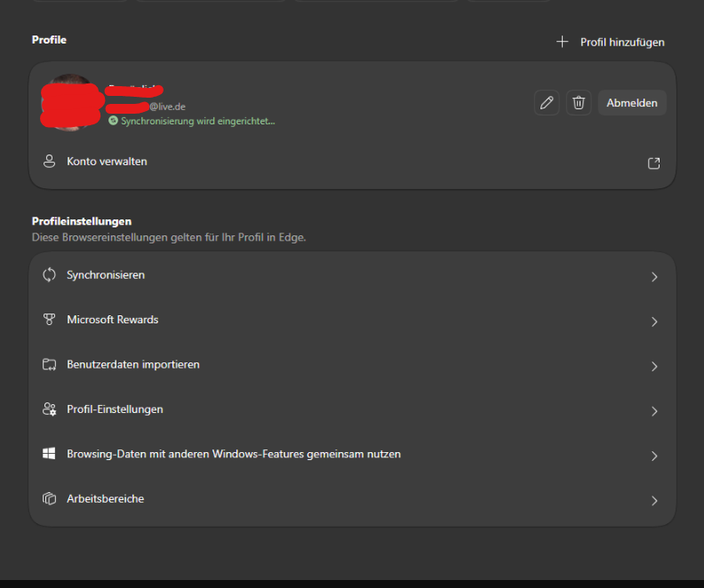Click 'Synchronisierung wird eingerichtet...' status text
This screenshot has height=588, width=704.
tap(197, 121)
